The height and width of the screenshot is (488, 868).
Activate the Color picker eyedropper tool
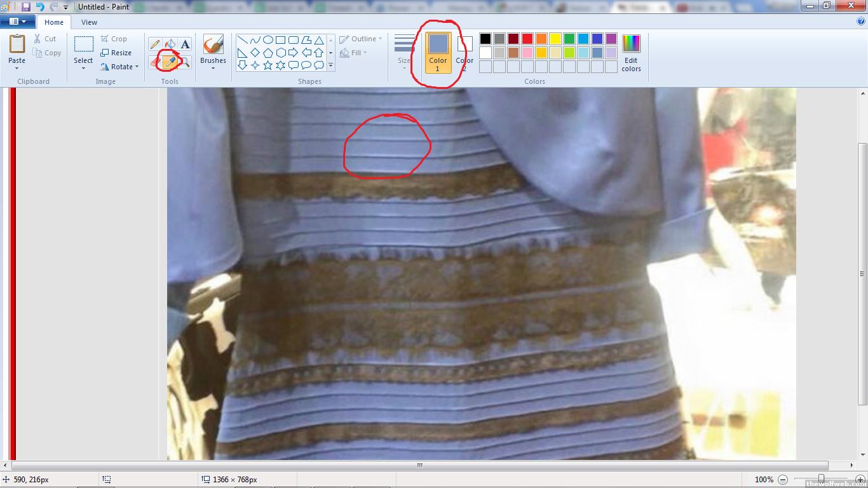(x=170, y=62)
